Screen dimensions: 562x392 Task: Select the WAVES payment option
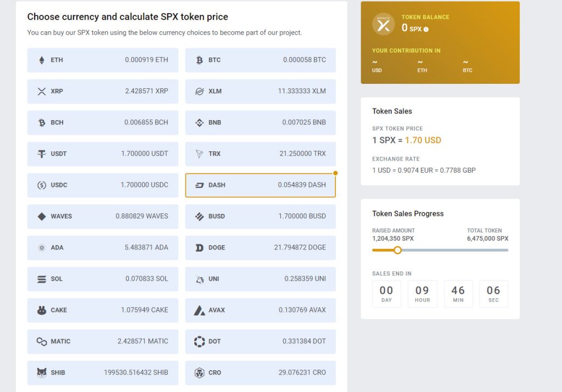tap(102, 216)
